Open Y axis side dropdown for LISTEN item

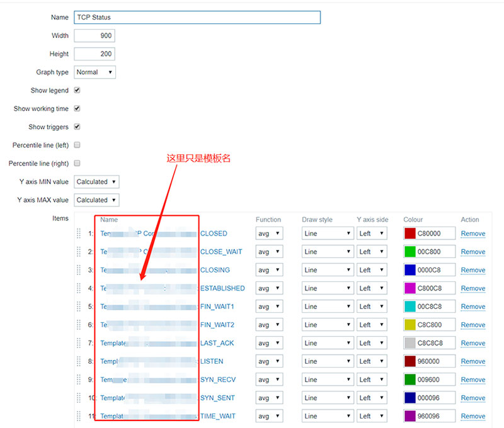coord(373,361)
